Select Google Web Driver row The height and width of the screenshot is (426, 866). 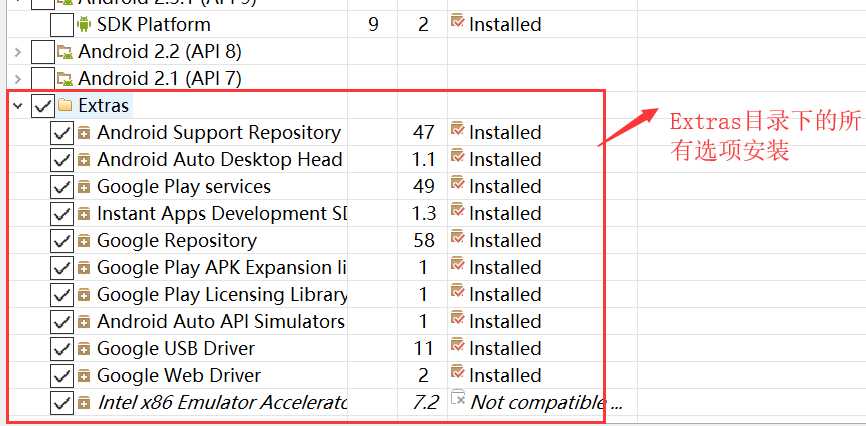(x=179, y=376)
